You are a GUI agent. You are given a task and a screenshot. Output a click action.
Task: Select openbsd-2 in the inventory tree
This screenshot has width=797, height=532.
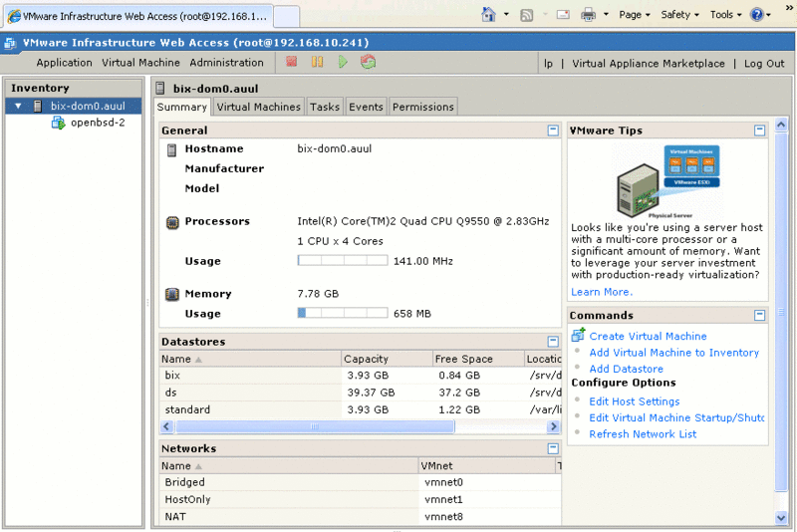click(98, 123)
